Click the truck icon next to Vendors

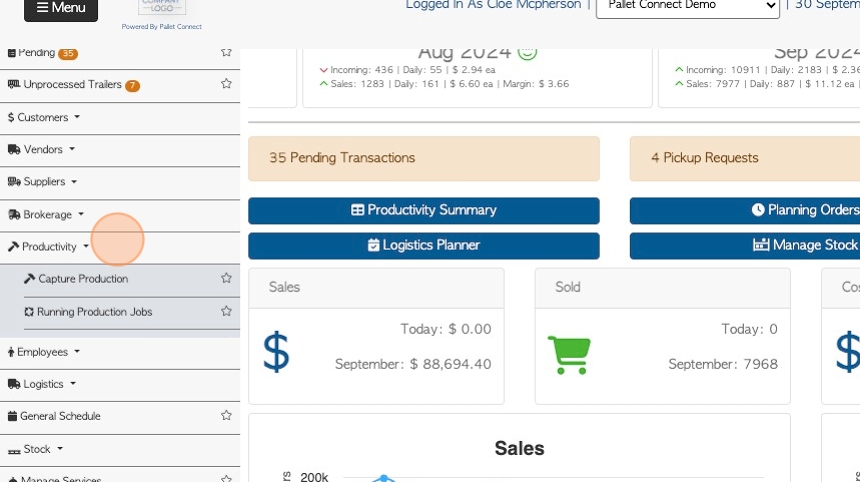tap(14, 149)
